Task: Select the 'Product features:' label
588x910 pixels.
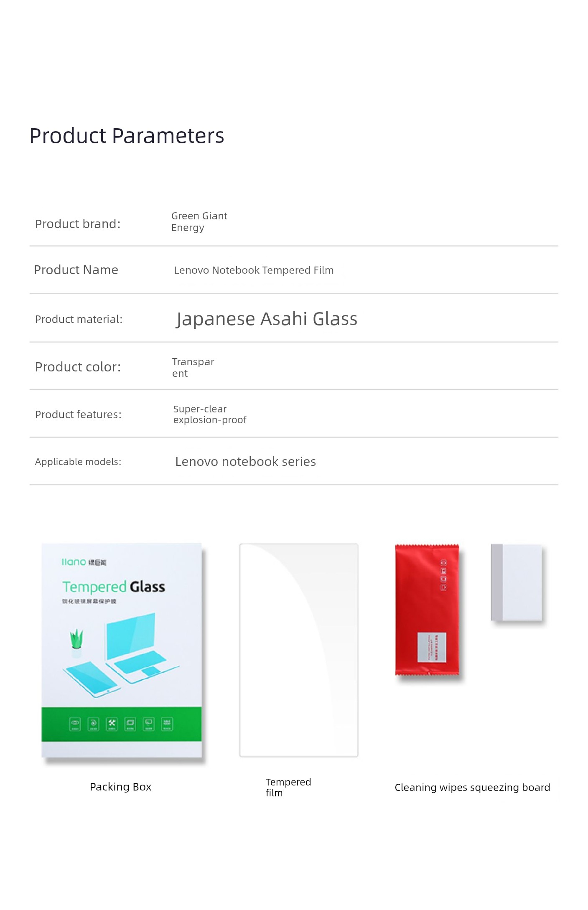Action: pyautogui.click(x=78, y=414)
